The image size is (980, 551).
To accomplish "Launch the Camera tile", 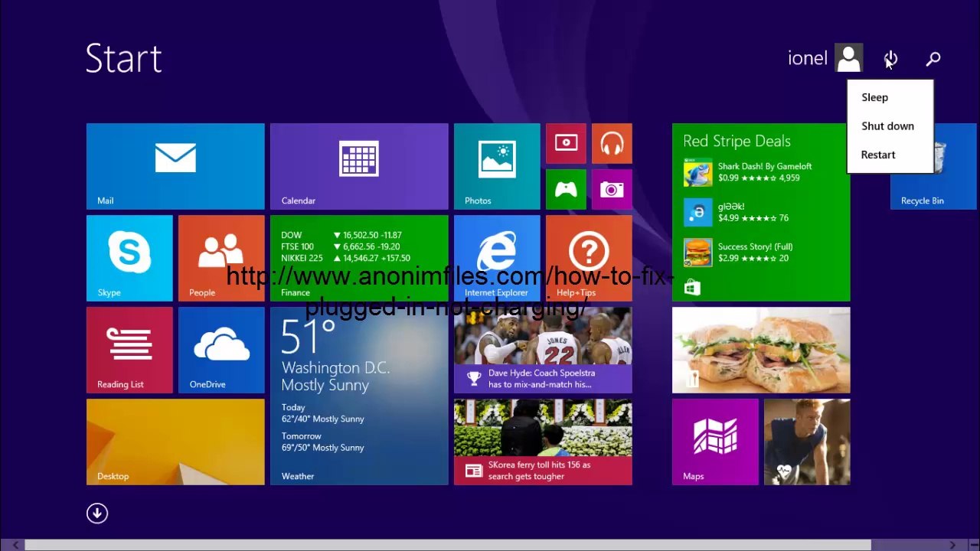I will [612, 189].
